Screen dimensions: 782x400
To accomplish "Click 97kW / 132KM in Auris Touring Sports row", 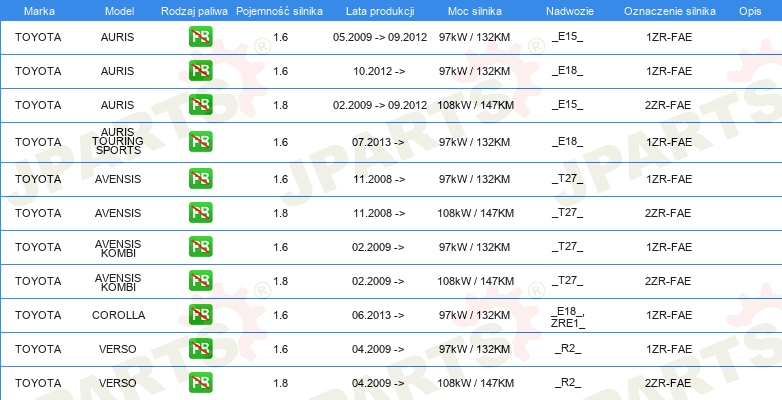I will click(x=475, y=142).
